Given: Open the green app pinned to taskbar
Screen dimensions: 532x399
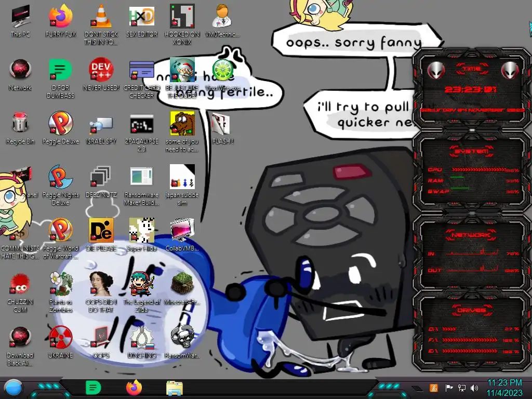Looking at the screenshot, I should [93, 388].
